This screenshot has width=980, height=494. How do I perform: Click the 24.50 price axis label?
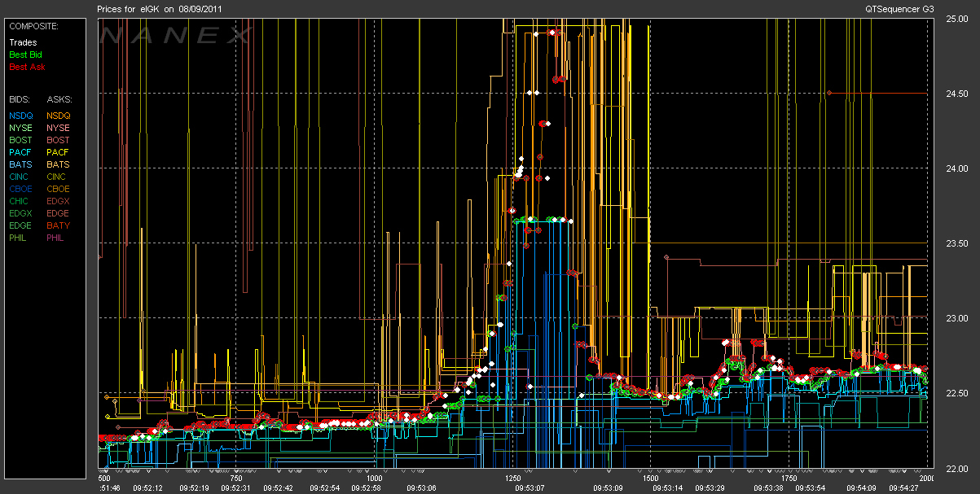click(x=957, y=94)
